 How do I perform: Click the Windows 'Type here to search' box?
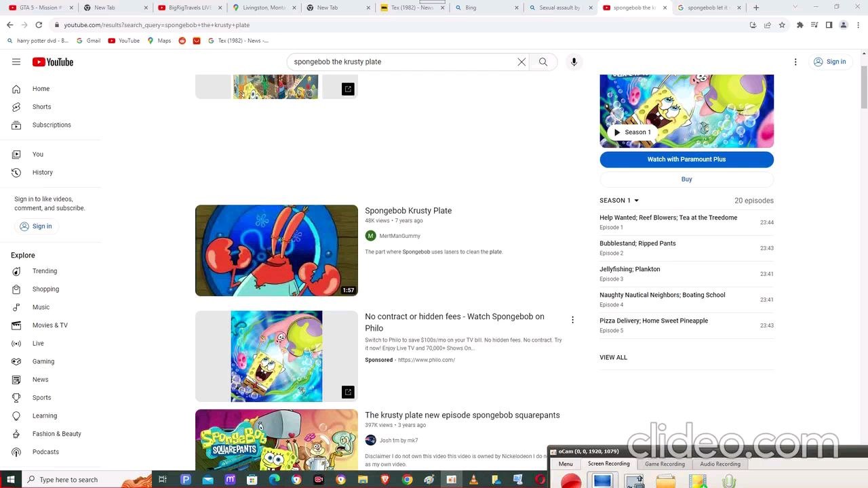point(88,479)
